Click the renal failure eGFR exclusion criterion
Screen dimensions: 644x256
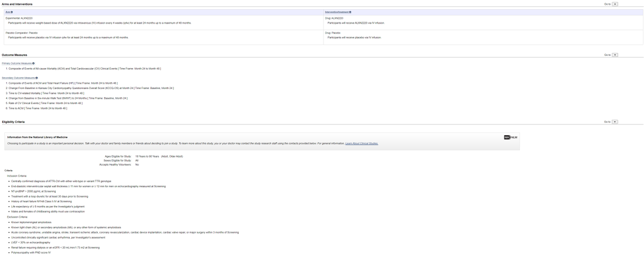pyautogui.click(x=55, y=247)
